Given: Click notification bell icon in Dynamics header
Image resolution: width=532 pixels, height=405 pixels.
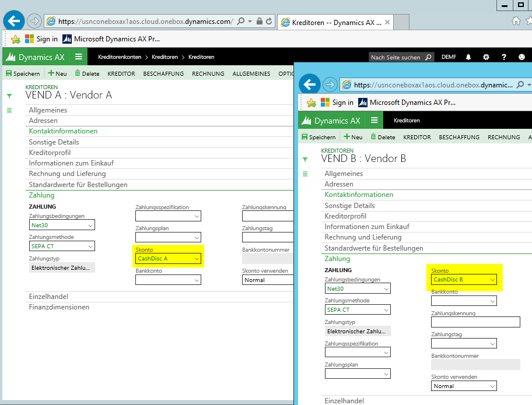Looking at the screenshot, I should click(468, 57).
